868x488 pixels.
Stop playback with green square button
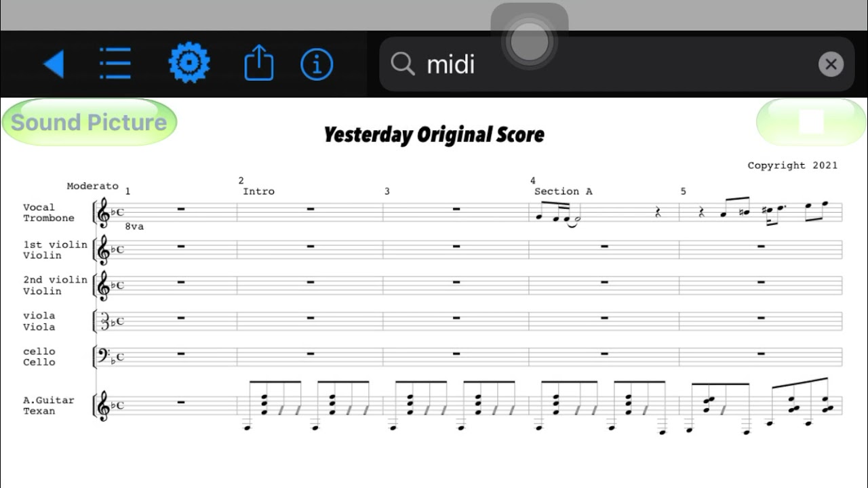click(x=811, y=122)
